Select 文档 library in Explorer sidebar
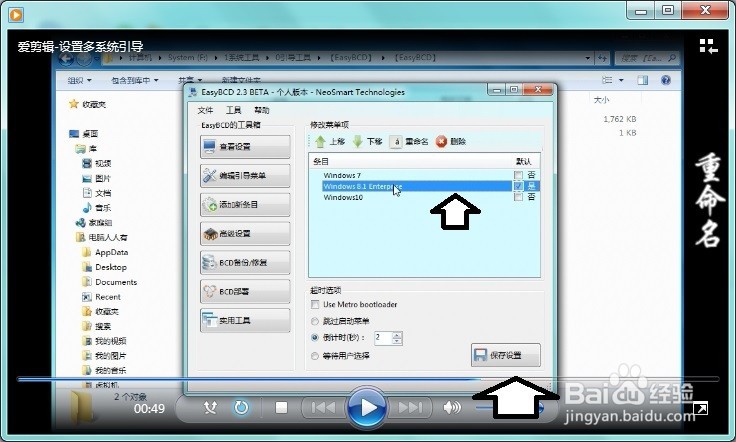This screenshot has height=442, width=736. tap(97, 193)
